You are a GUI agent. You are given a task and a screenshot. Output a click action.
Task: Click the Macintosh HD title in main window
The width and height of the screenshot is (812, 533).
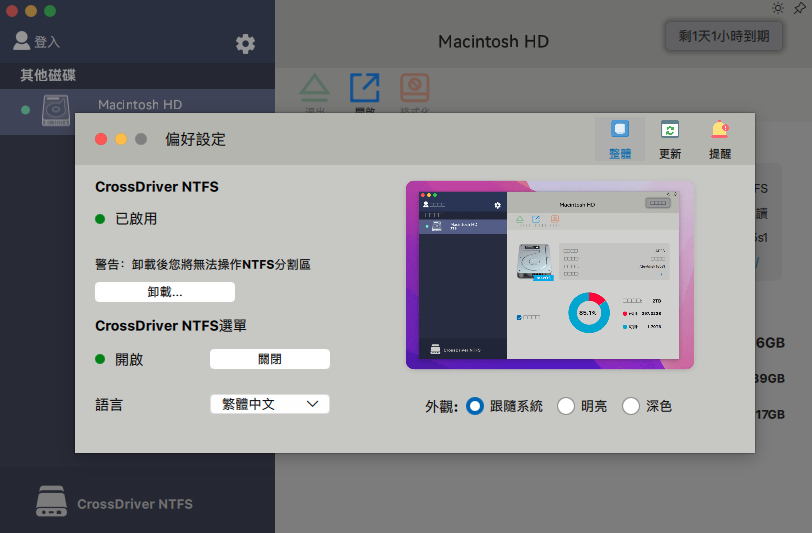coord(493,41)
